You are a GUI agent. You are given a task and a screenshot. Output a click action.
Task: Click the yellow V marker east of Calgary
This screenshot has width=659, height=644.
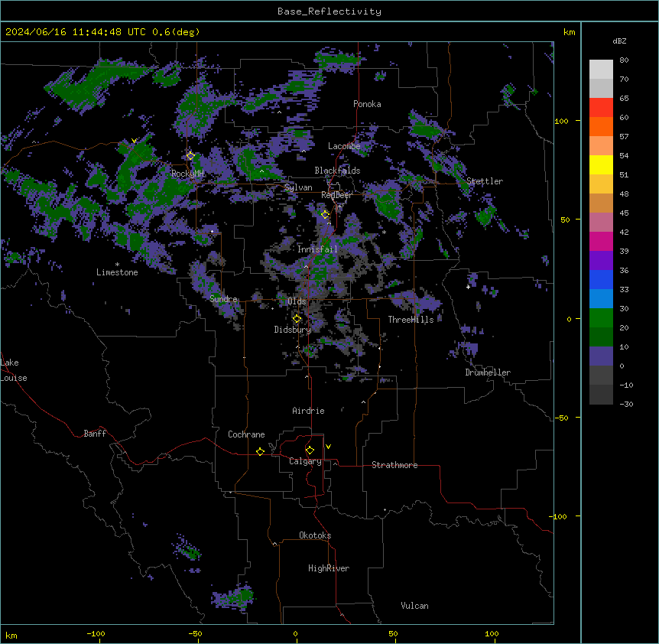tap(328, 447)
